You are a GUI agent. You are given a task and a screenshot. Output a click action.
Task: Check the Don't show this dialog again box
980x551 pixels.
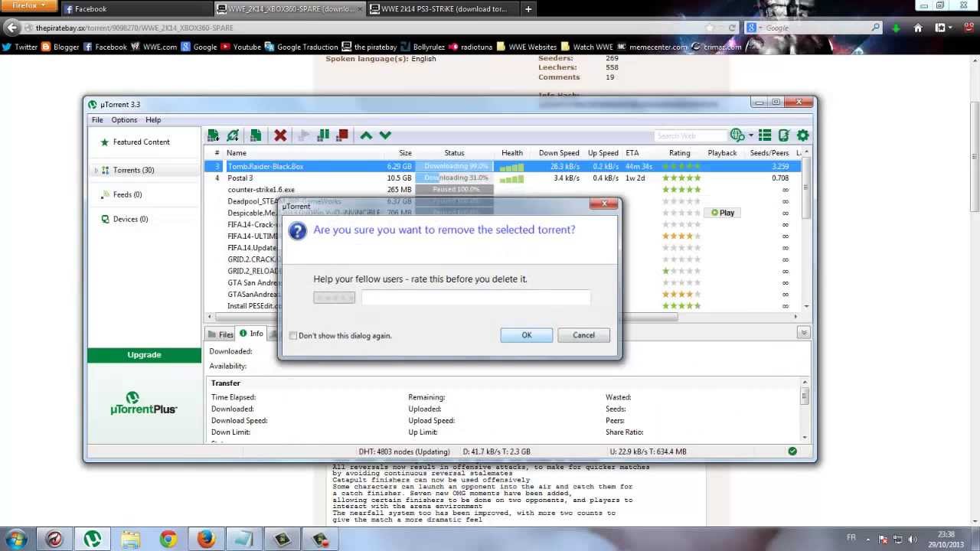[293, 336]
